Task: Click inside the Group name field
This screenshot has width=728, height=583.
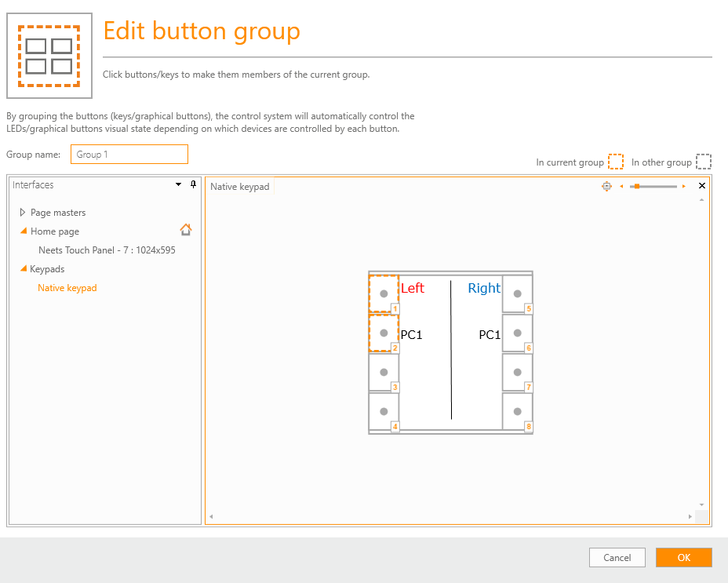Action: [129, 154]
